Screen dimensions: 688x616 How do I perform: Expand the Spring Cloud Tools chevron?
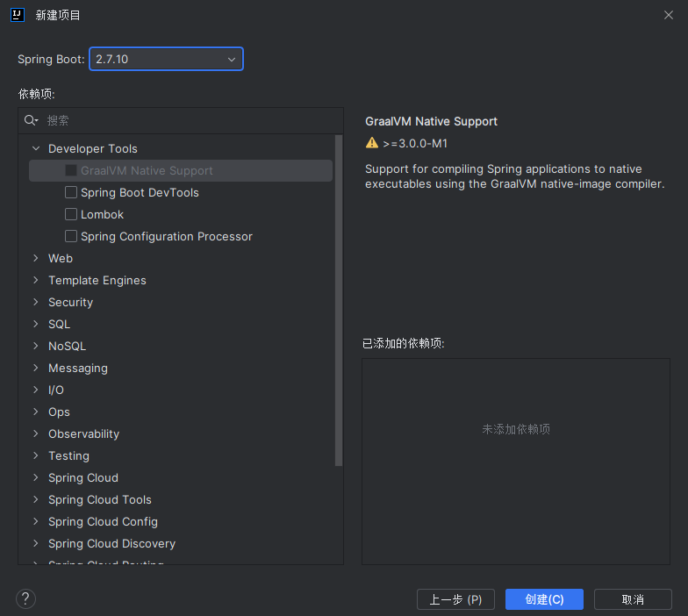36,499
